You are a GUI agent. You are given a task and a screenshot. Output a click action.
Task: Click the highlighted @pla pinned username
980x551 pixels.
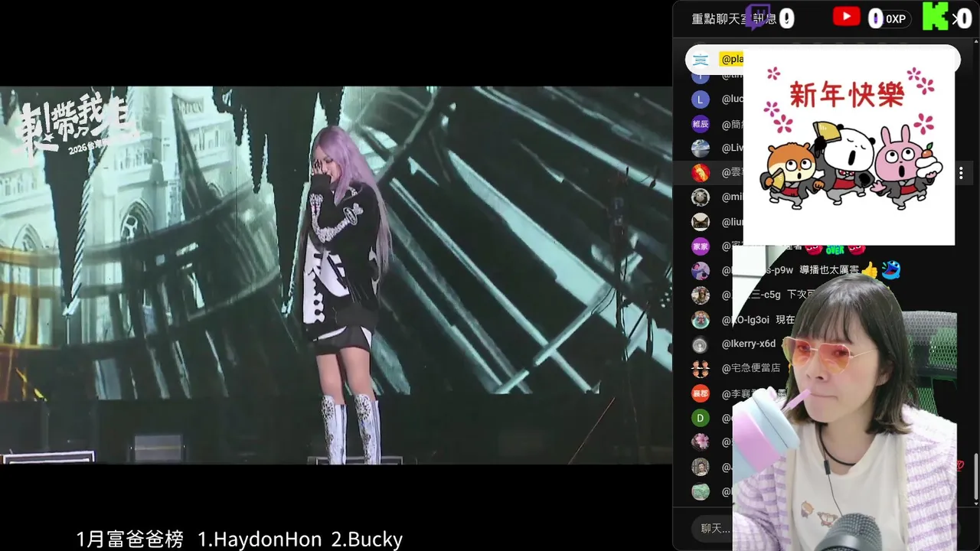click(731, 60)
